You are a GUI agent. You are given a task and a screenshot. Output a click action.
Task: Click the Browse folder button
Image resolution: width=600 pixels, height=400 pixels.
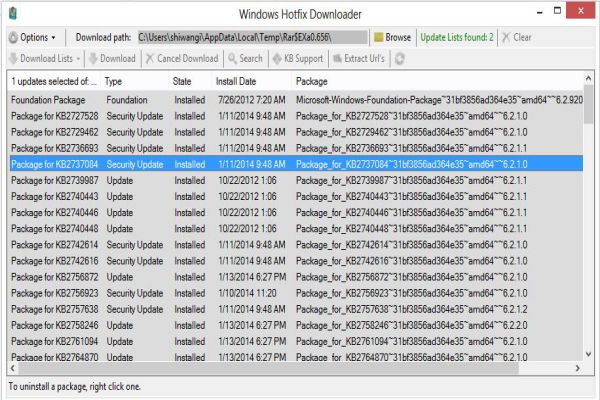pos(393,38)
